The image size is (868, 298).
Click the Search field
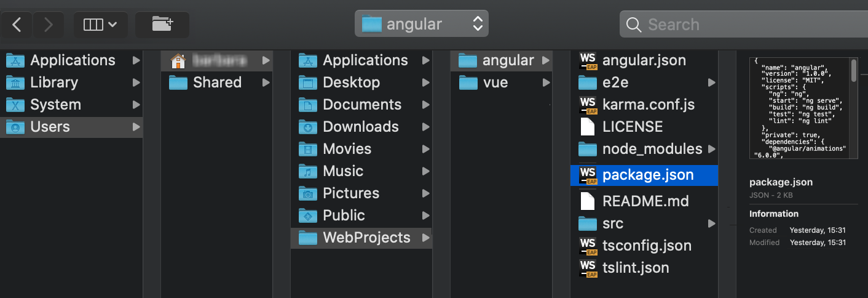[x=744, y=25]
